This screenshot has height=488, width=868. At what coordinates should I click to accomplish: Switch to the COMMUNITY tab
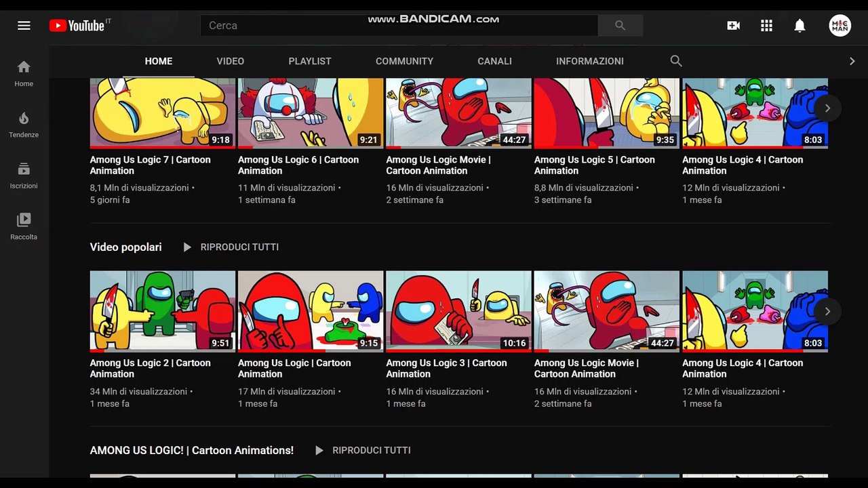tap(404, 61)
